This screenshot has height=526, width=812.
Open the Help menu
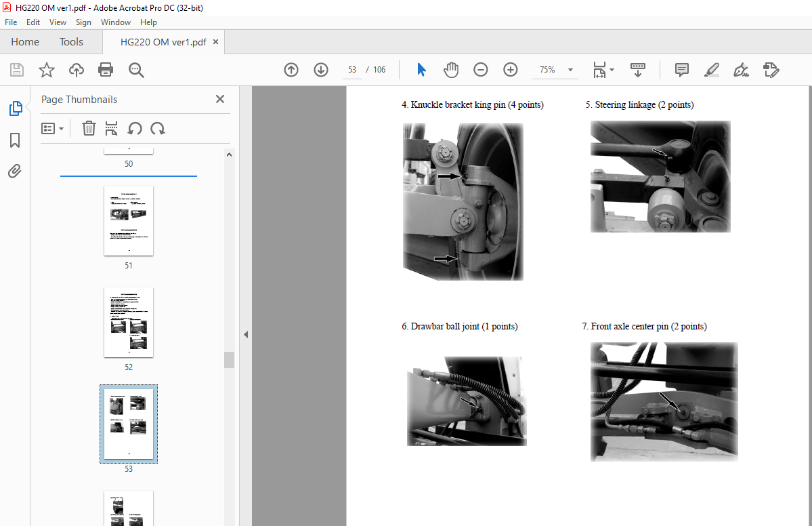[x=148, y=22]
